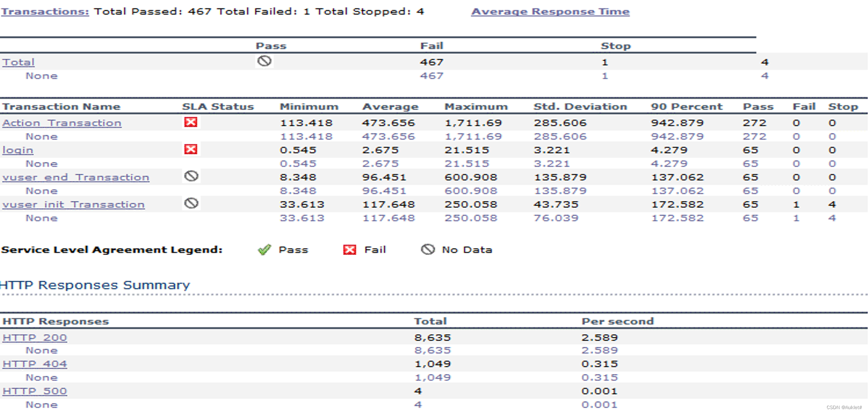Click the SLA fail icon for Action_Transaction
This screenshot has width=868, height=413.
(x=191, y=122)
